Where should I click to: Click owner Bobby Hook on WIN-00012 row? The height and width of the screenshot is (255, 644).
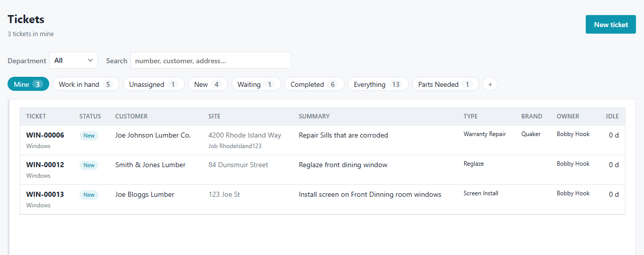(x=573, y=164)
